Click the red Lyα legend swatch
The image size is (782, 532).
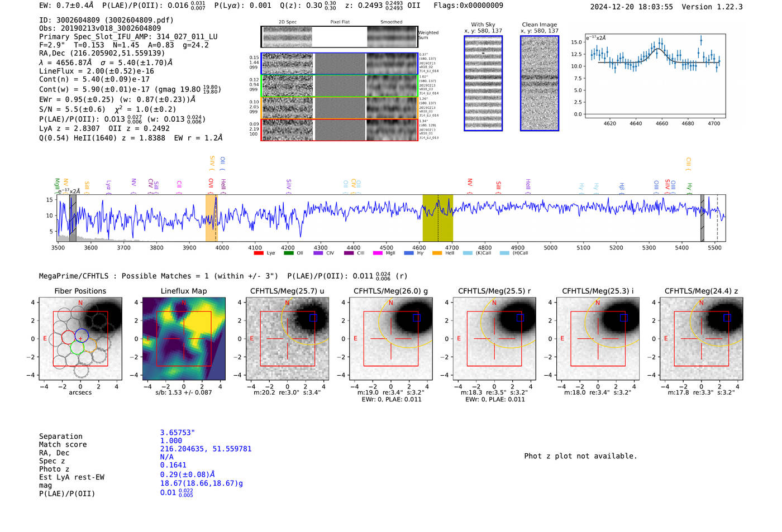(x=259, y=253)
